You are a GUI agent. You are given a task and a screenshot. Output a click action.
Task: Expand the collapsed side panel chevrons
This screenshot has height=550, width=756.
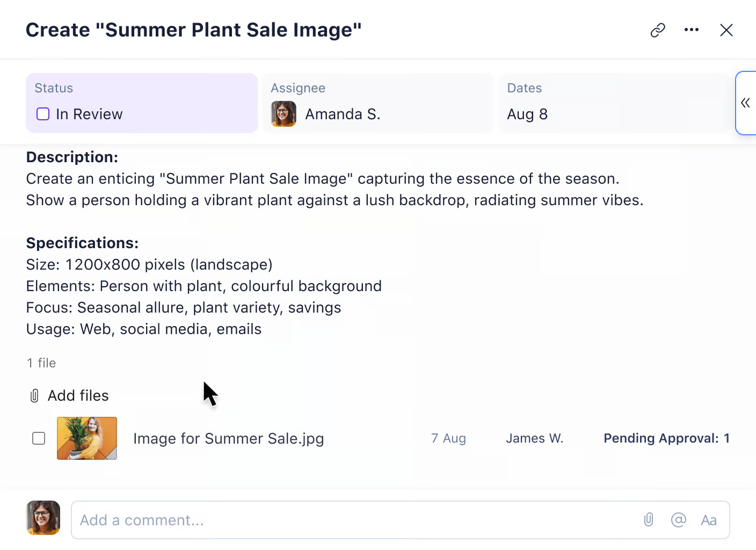[x=745, y=103]
